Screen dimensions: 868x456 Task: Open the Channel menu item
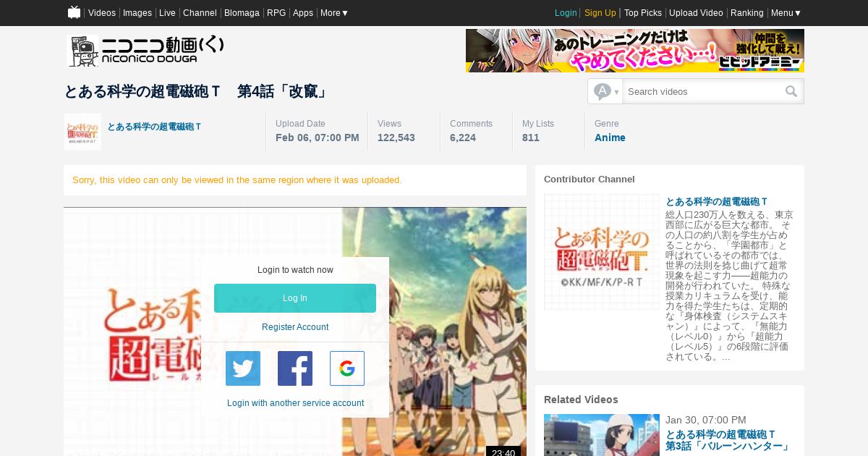[x=200, y=13]
